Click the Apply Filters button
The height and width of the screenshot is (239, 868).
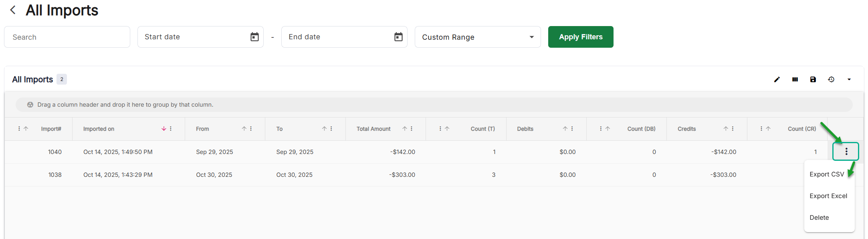(x=580, y=37)
